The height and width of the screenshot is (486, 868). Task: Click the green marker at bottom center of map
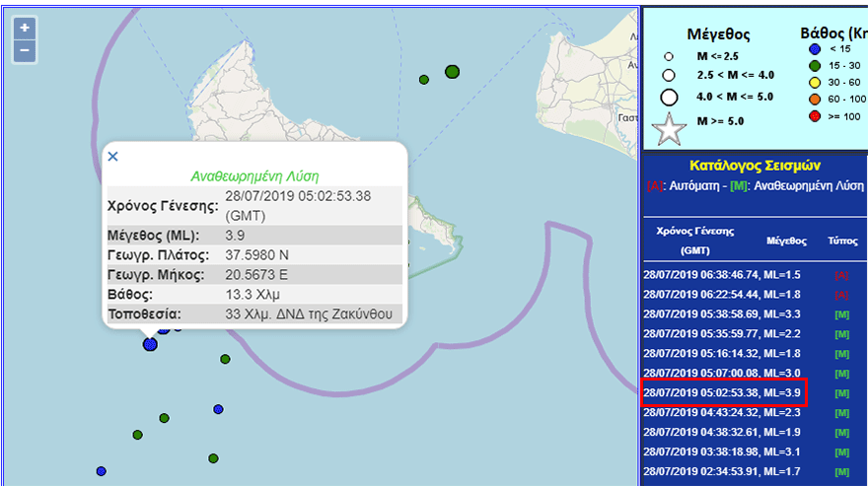tap(213, 458)
